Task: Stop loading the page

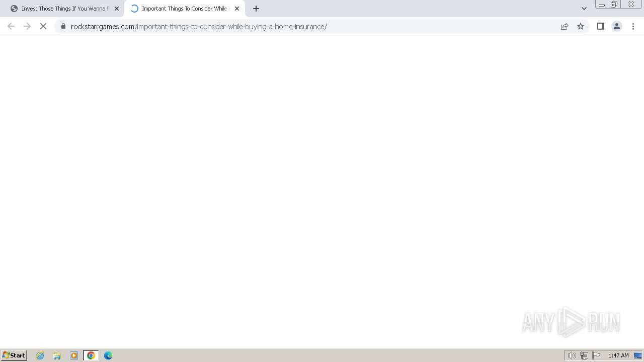Action: (43, 26)
